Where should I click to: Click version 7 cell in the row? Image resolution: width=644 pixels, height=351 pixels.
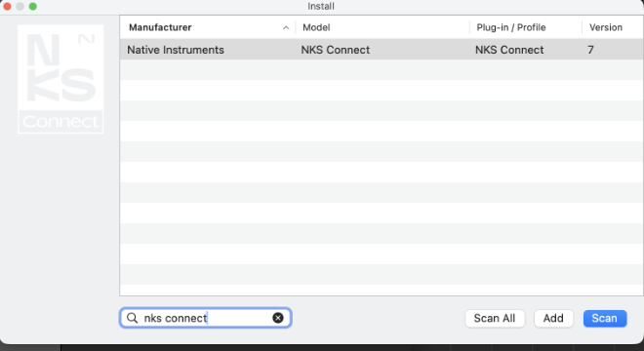(590, 50)
